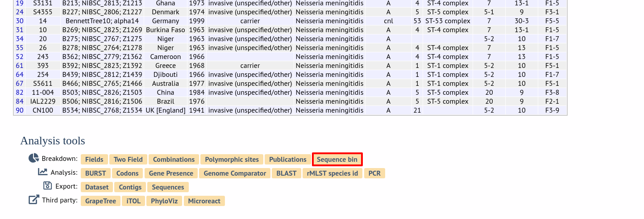The image size is (644, 219).
Task: Click 'B503; NIBSC_2826; Z1503' aliases cell
Action: (x=102, y=93)
